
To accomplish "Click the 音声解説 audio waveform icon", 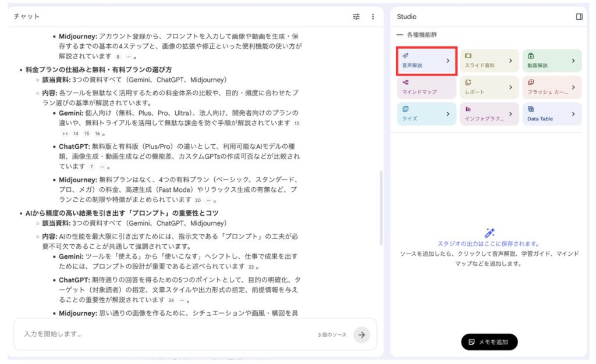I will click(405, 56).
